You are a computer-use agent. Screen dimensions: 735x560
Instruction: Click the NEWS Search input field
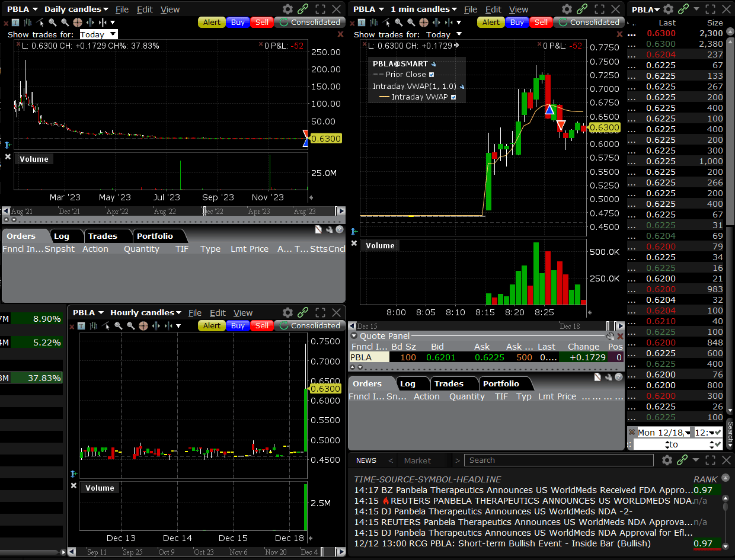pyautogui.click(x=559, y=460)
